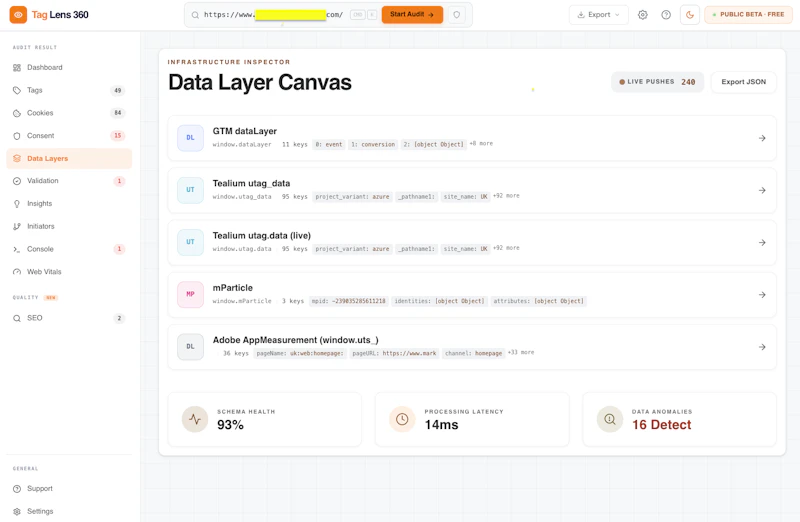Open Tags in the sidebar
Image resolution: width=800 pixels, height=522 pixels.
click(x=69, y=90)
